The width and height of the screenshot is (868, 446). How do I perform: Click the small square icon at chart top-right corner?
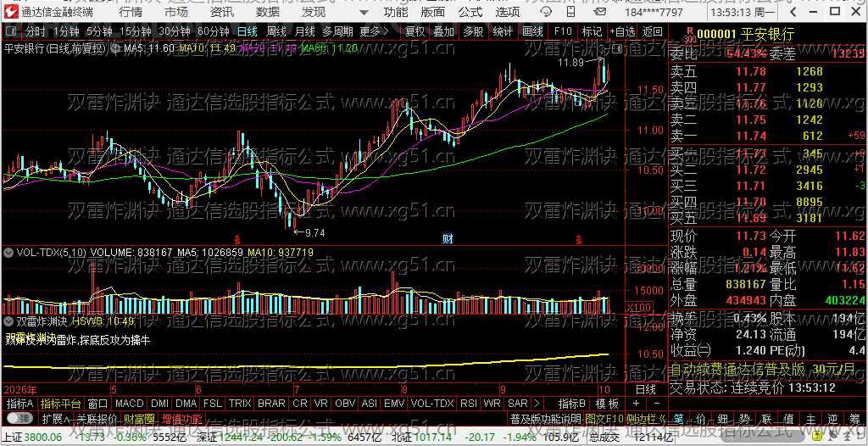(x=616, y=49)
